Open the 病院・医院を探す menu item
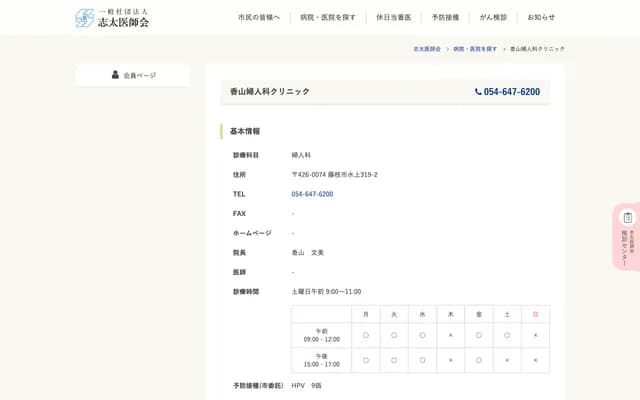Screen dimensions: 640x400 [328, 18]
